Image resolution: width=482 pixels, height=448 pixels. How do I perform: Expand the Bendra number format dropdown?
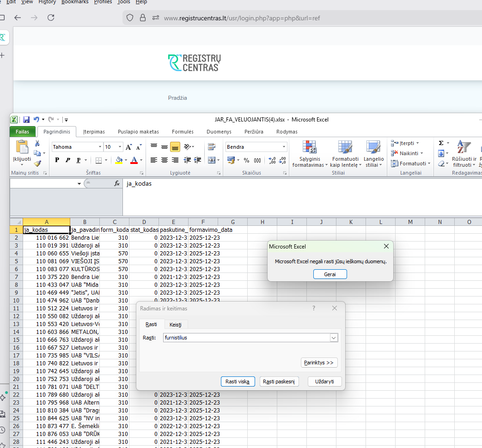[284, 147]
